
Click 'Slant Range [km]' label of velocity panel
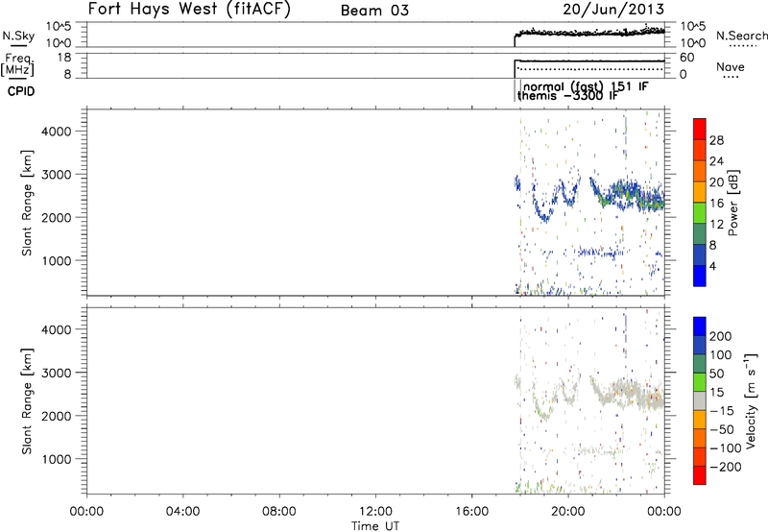tap(27, 401)
